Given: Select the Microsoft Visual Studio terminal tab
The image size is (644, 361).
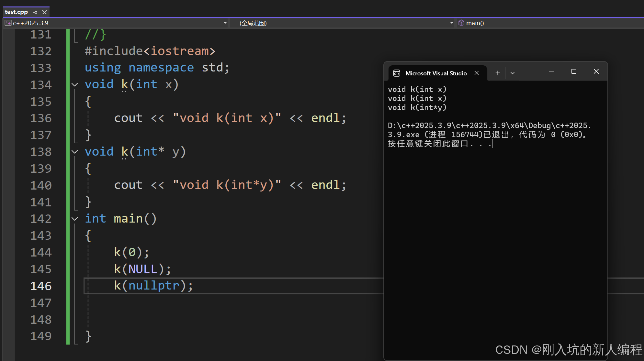Looking at the screenshot, I should pyautogui.click(x=436, y=73).
